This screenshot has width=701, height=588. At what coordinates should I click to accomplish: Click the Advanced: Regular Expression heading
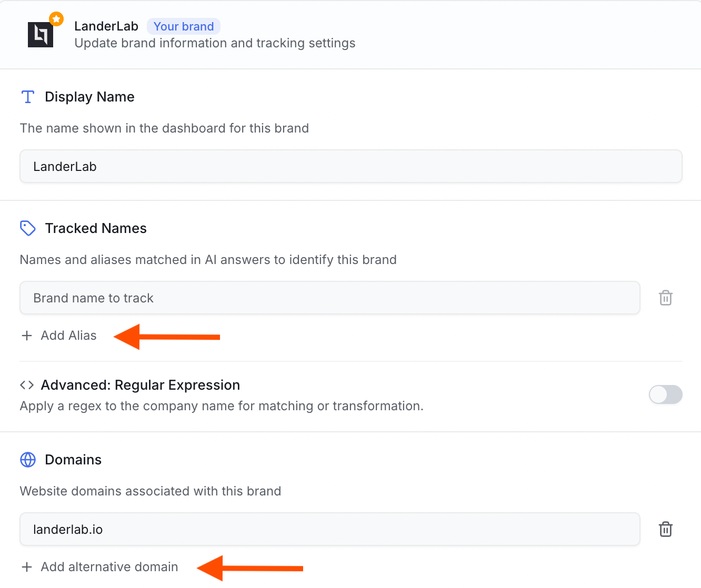tap(141, 385)
